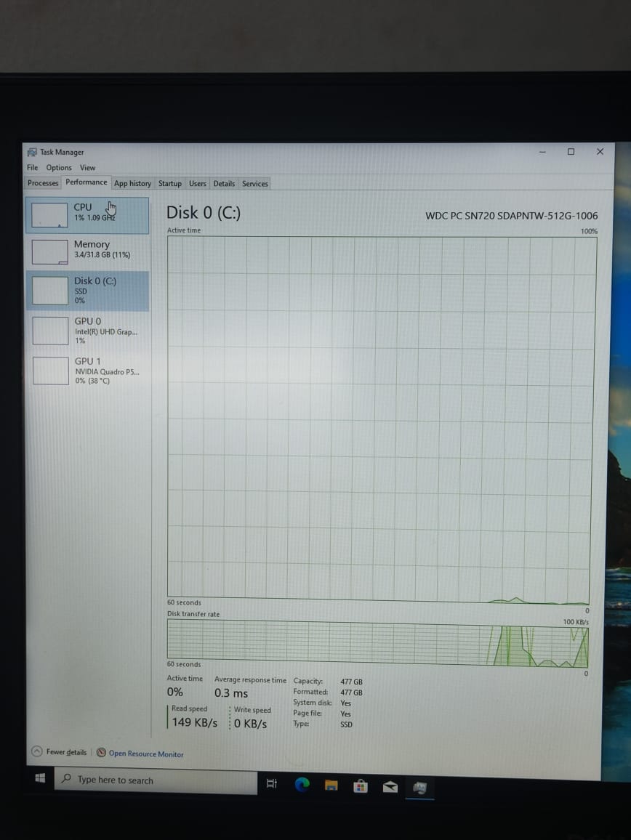
Task: Open the Startup tab
Action: tap(170, 183)
